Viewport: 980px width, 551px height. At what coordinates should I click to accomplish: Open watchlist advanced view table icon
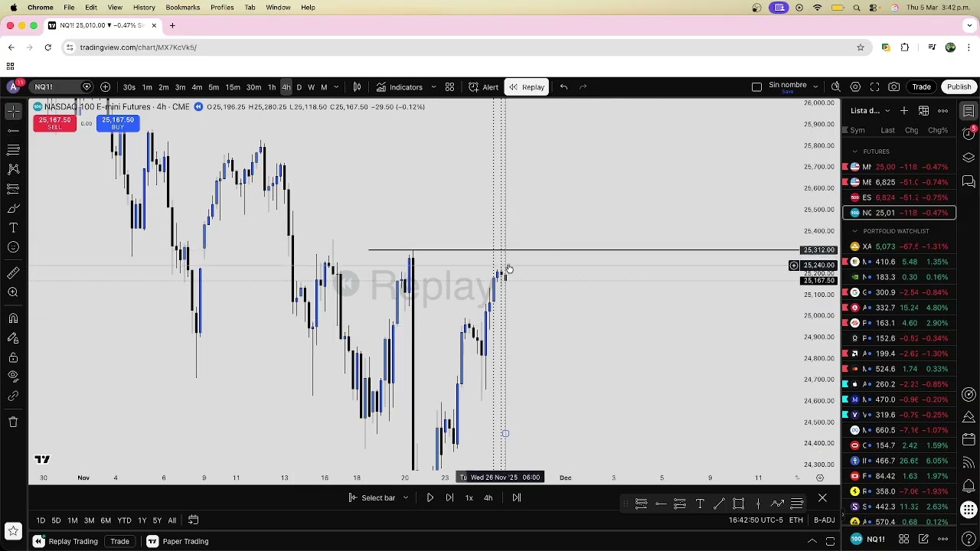point(923,111)
